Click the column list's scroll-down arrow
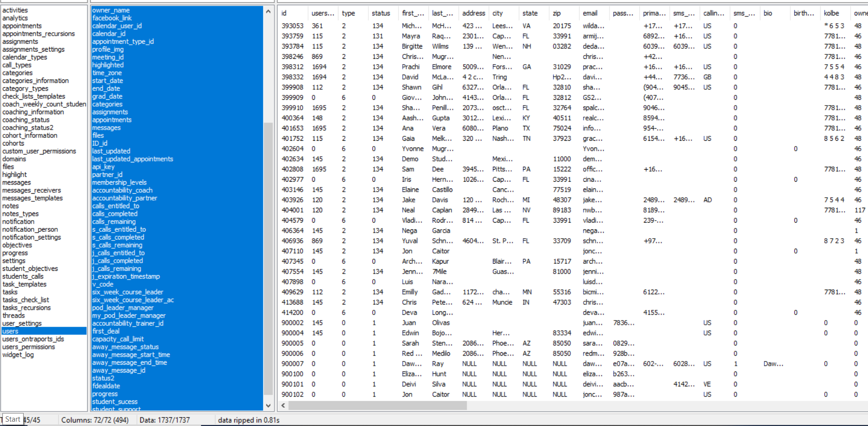Screen dimensions: 868x426 click(268, 406)
